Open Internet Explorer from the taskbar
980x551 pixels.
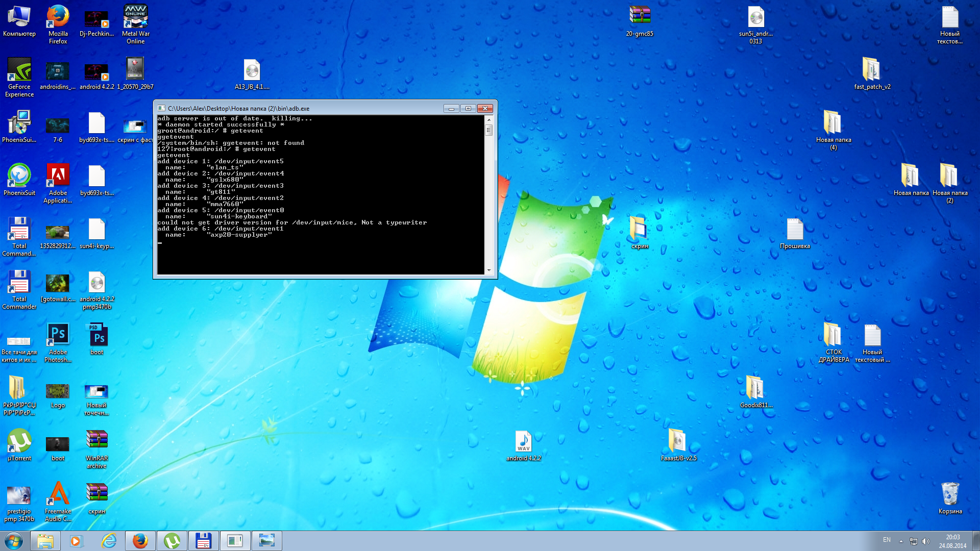pyautogui.click(x=109, y=541)
